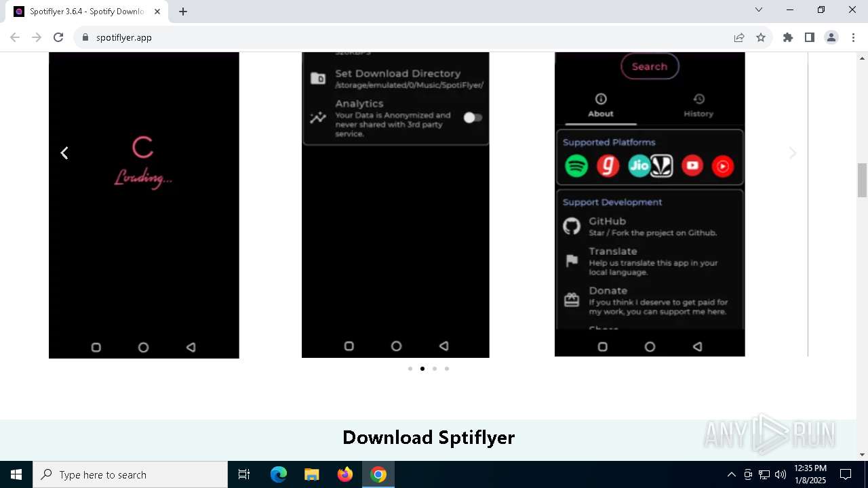Open the Extensions puzzle icon
Image resolution: width=868 pixels, height=488 pixels.
[788, 37]
